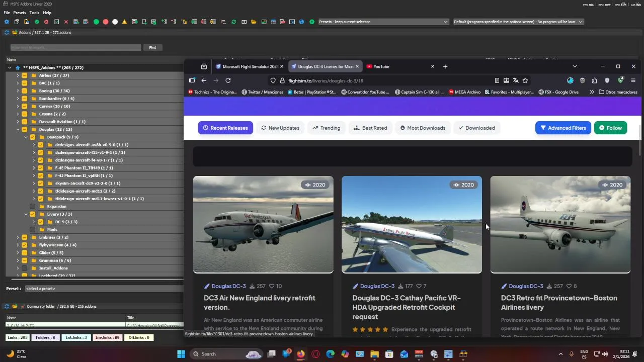
Task: Open the Tools menu
Action: (34, 13)
